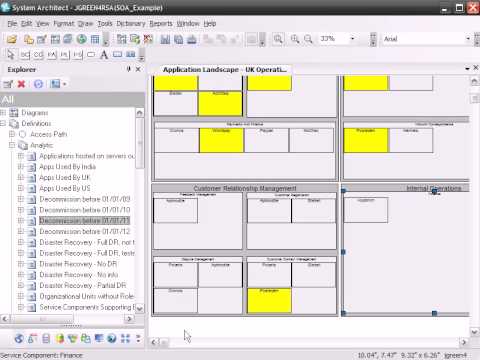
Task: Expand the Access Path node
Action: point(12,134)
